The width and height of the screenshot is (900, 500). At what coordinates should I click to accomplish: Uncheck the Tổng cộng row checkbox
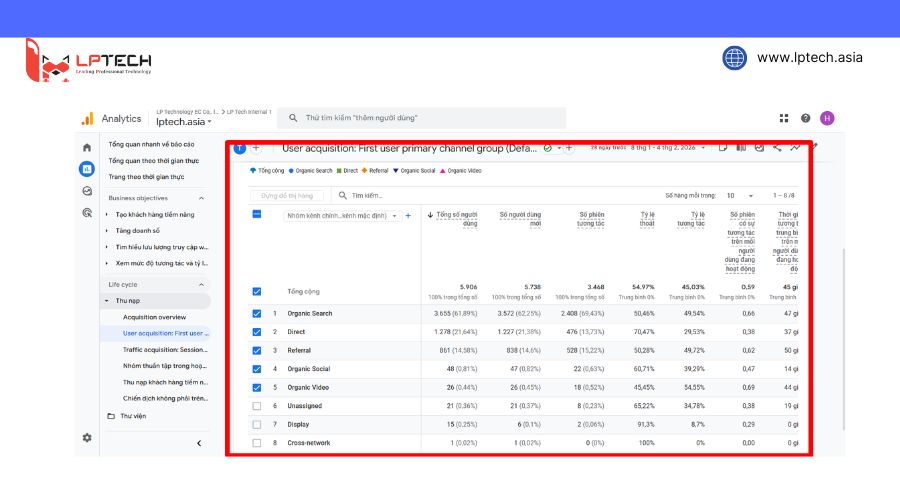click(x=257, y=292)
